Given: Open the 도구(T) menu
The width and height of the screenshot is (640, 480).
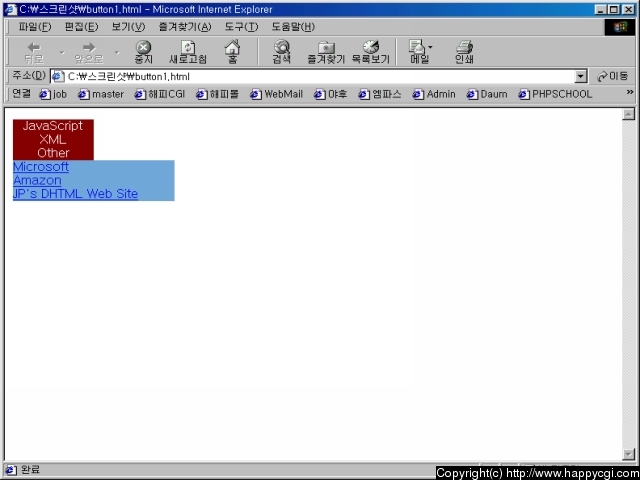Looking at the screenshot, I should click(241, 27).
